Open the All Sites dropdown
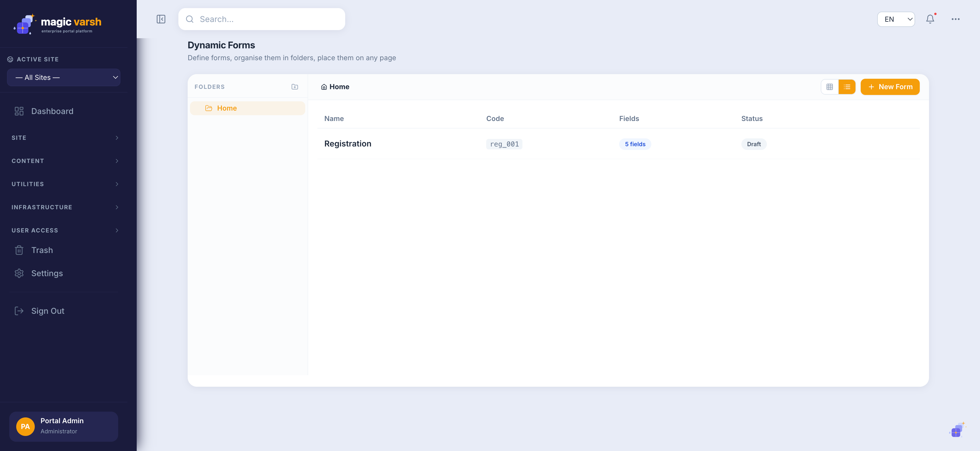Image resolution: width=980 pixels, height=451 pixels. pos(63,77)
